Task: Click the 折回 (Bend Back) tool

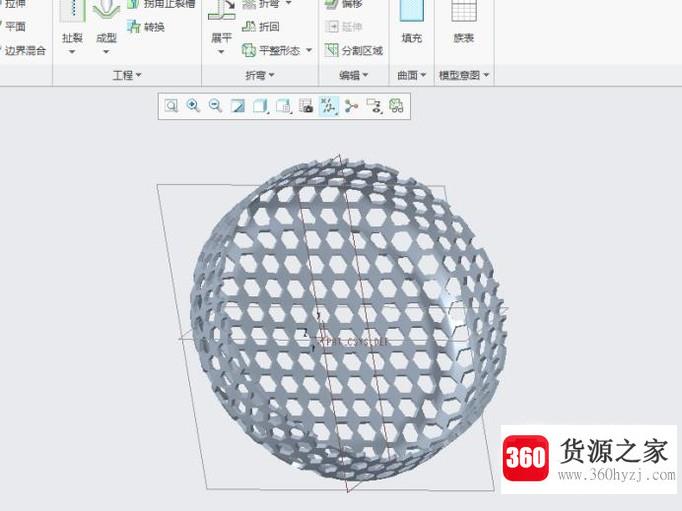Action: tap(261, 27)
